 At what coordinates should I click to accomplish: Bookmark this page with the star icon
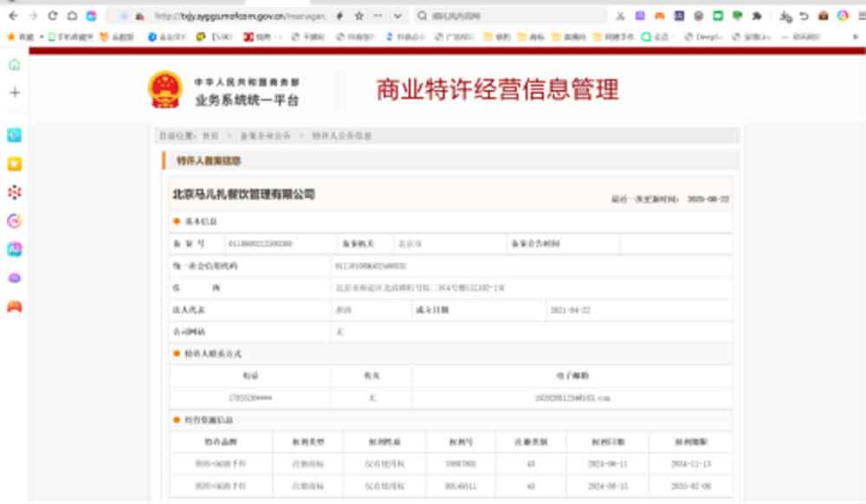pyautogui.click(x=359, y=16)
